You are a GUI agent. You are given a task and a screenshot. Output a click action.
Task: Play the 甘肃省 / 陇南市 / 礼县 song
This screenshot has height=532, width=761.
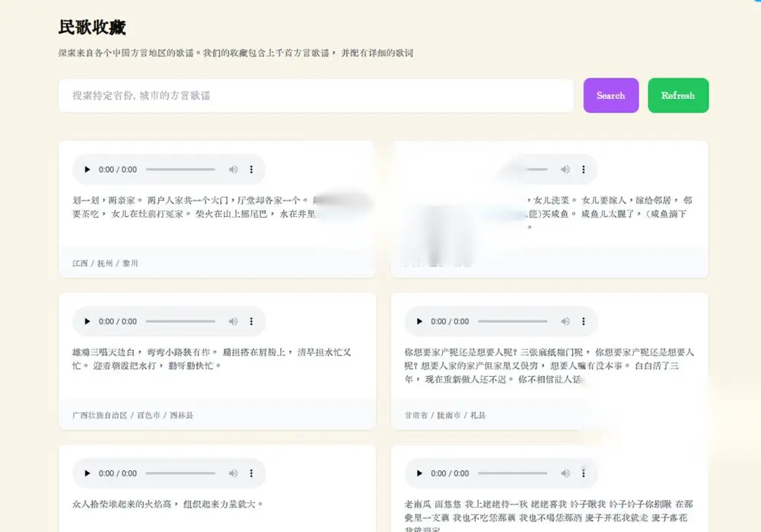(x=419, y=321)
